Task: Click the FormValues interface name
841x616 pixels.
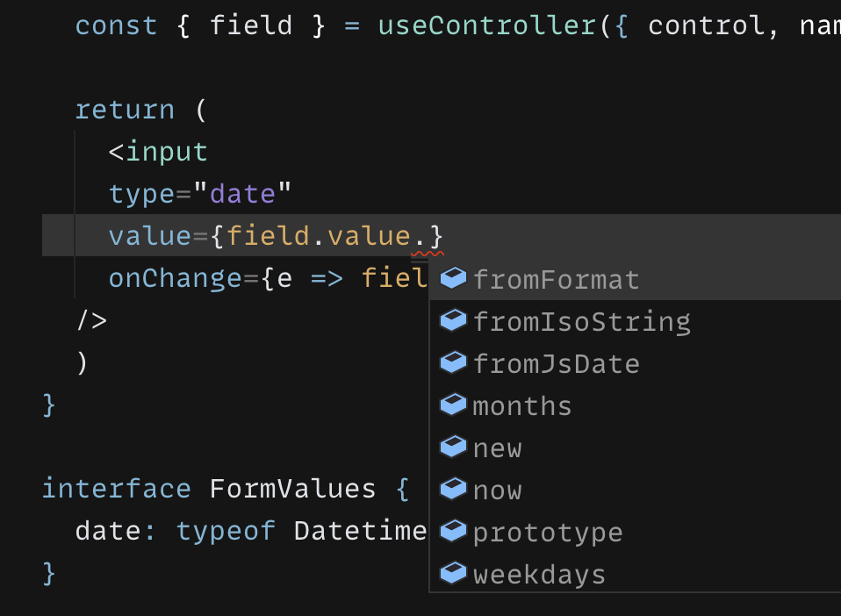Action: [292, 489]
